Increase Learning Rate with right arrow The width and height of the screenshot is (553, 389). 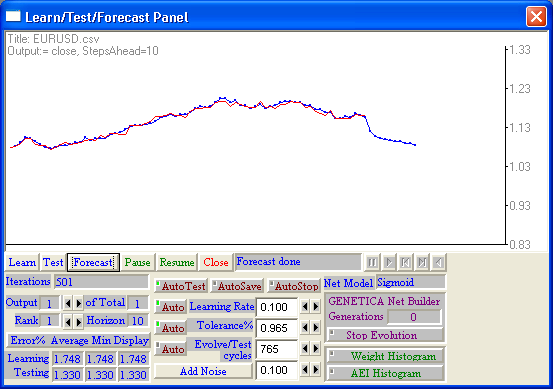pos(316,307)
